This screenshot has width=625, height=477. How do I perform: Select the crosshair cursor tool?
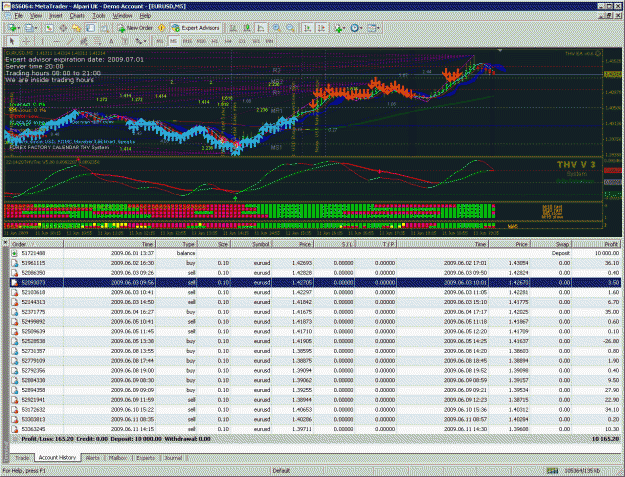point(26,41)
